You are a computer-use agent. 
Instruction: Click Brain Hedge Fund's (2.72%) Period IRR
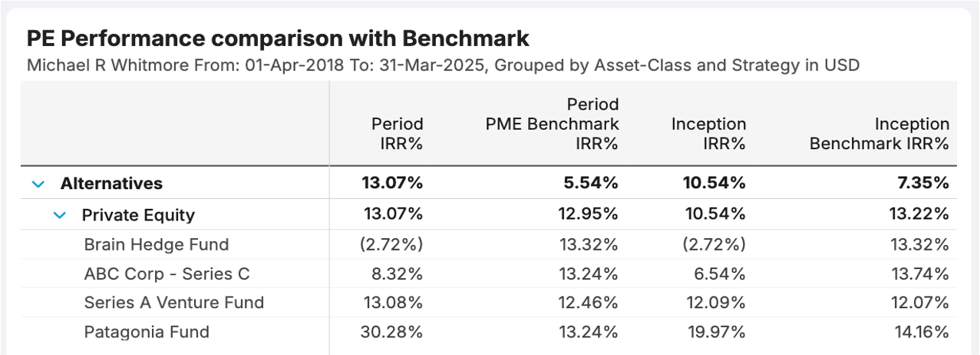coord(391,244)
